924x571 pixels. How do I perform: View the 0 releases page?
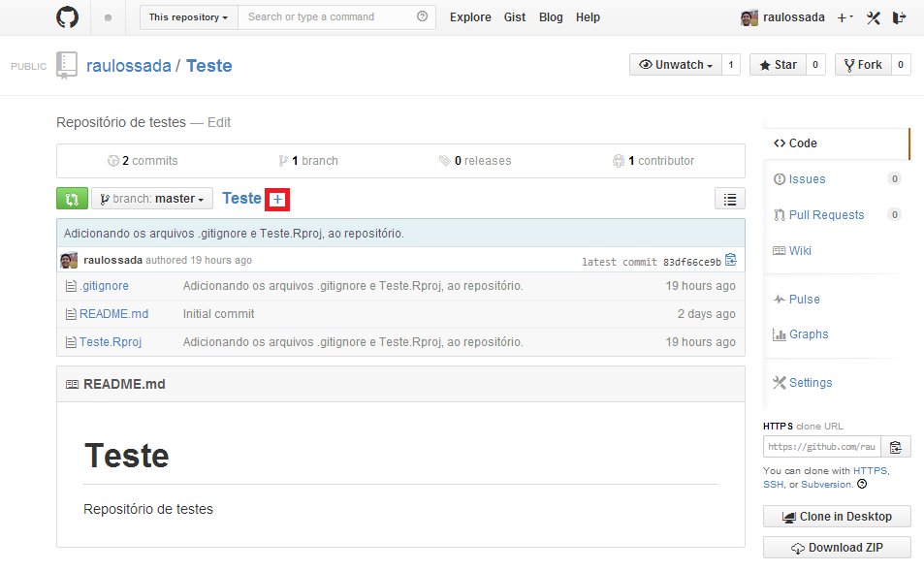475,160
